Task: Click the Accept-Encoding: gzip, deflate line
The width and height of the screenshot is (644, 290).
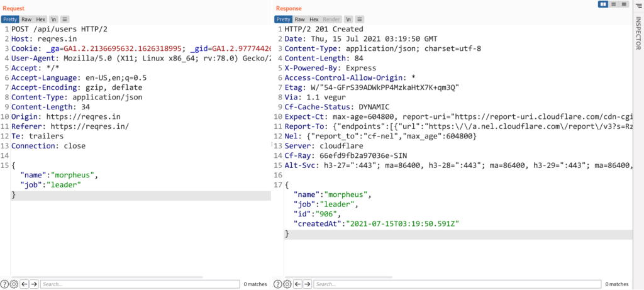Action: (77, 87)
